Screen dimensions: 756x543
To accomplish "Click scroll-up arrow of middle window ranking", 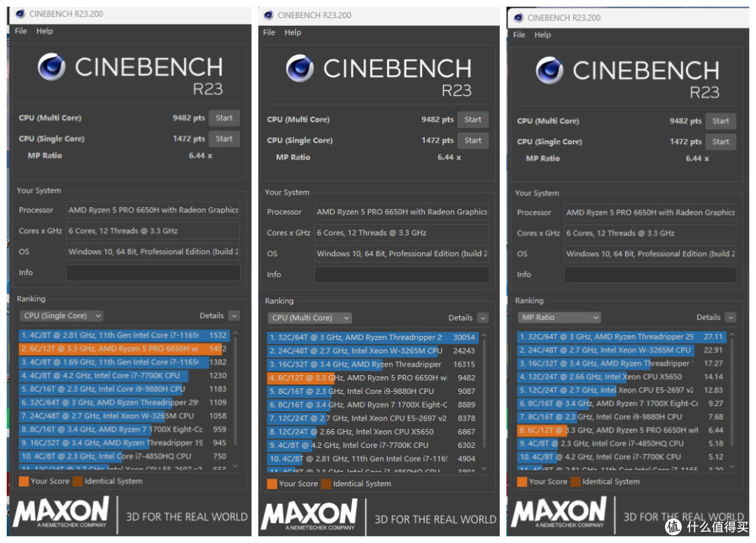I will (x=484, y=335).
